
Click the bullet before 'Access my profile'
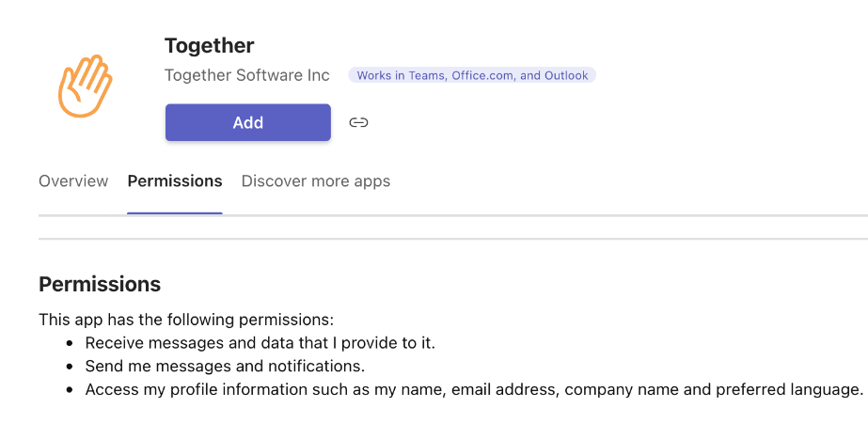tap(70, 390)
